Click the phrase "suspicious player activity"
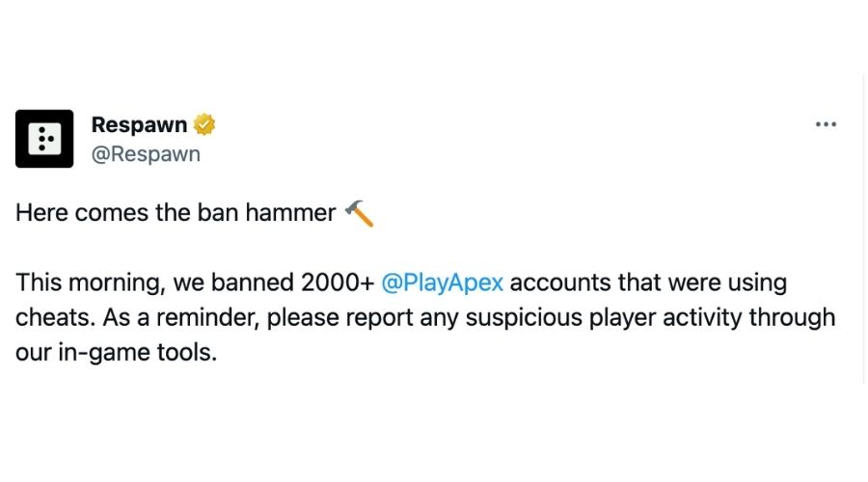868x482 pixels. click(565, 318)
